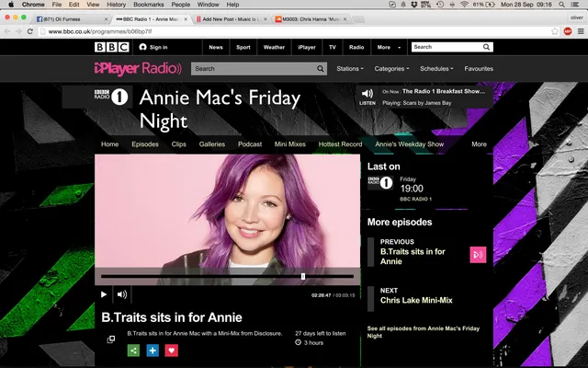Expand the Categories dropdown
This screenshot has width=588, height=368.
[391, 69]
